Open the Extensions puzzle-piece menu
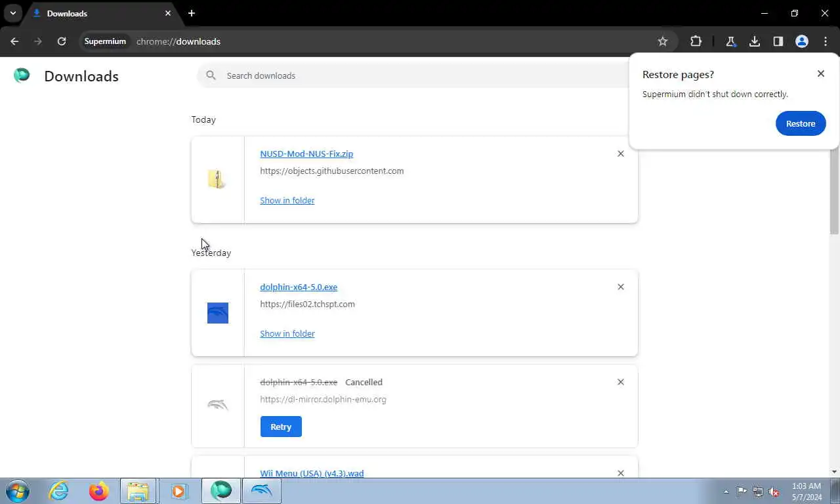 (x=696, y=41)
